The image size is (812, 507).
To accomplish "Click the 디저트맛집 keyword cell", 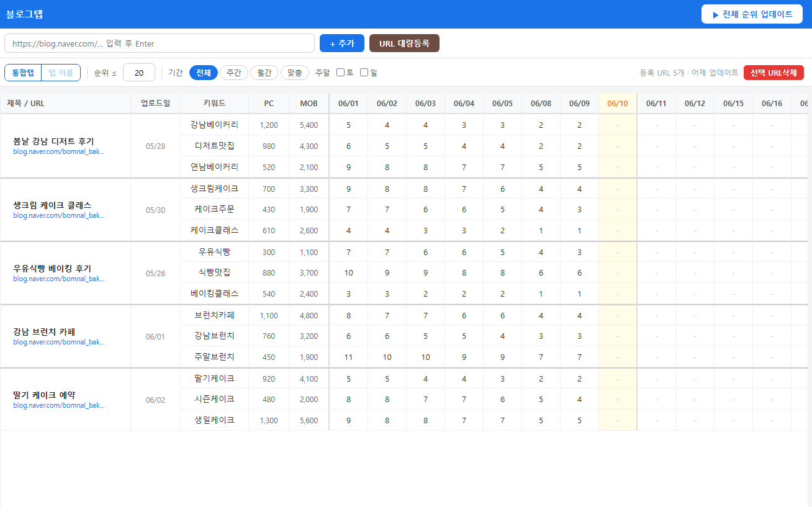I will point(215,146).
